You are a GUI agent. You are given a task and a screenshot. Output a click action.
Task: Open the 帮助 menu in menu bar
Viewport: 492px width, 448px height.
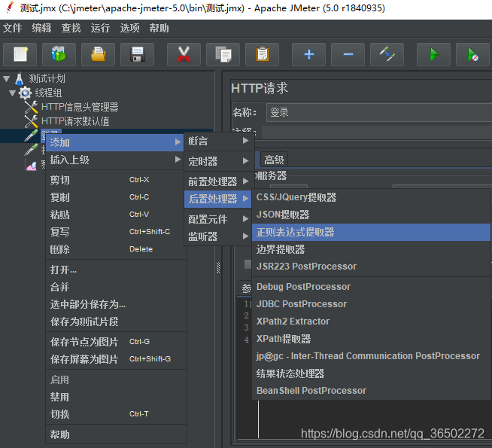159,29
